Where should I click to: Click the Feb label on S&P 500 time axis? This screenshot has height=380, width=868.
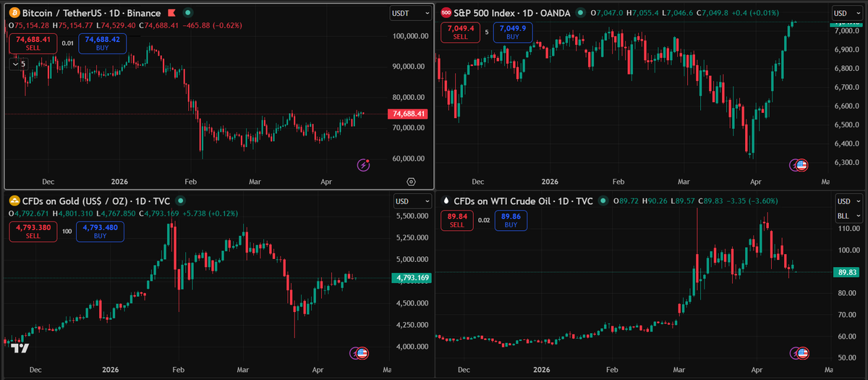point(618,183)
